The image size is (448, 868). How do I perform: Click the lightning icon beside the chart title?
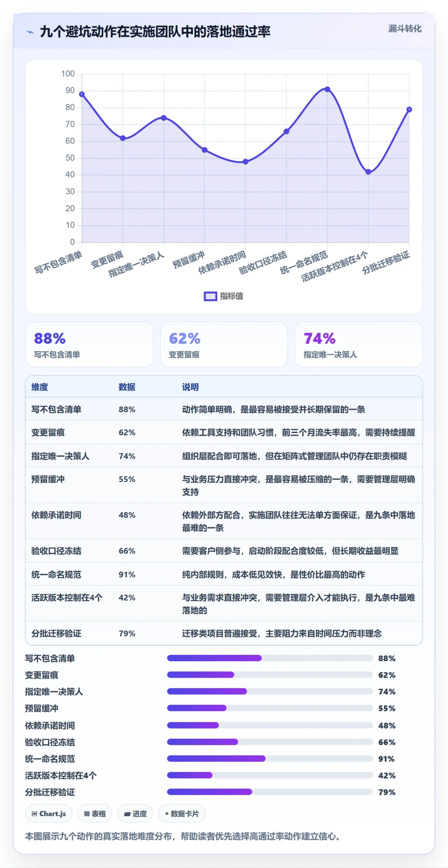click(30, 32)
